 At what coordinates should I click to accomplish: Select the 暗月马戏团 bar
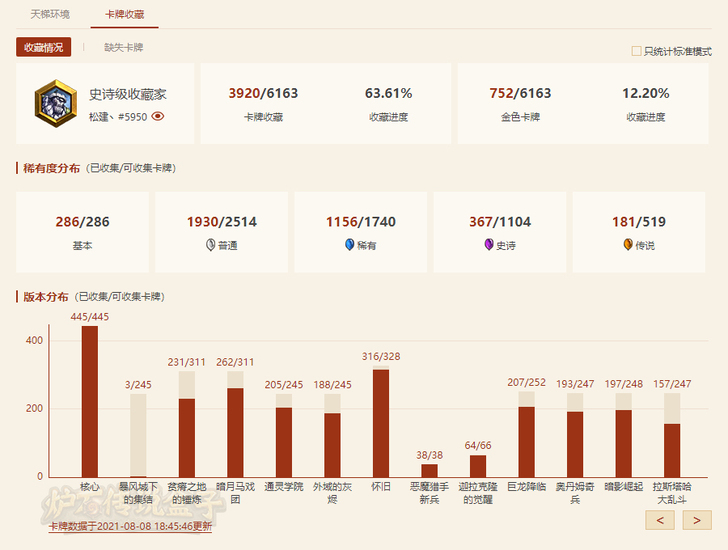pyautogui.click(x=235, y=424)
